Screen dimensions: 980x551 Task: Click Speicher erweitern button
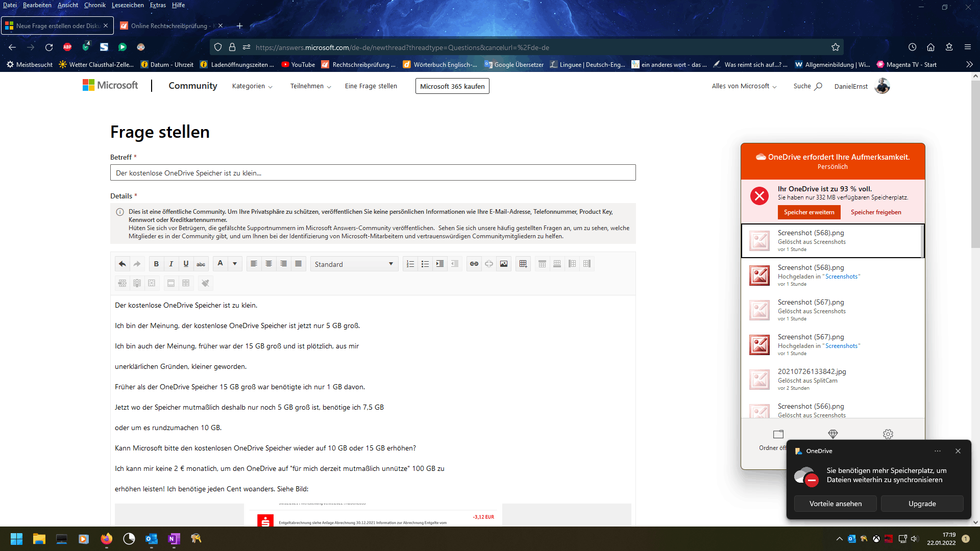click(809, 212)
